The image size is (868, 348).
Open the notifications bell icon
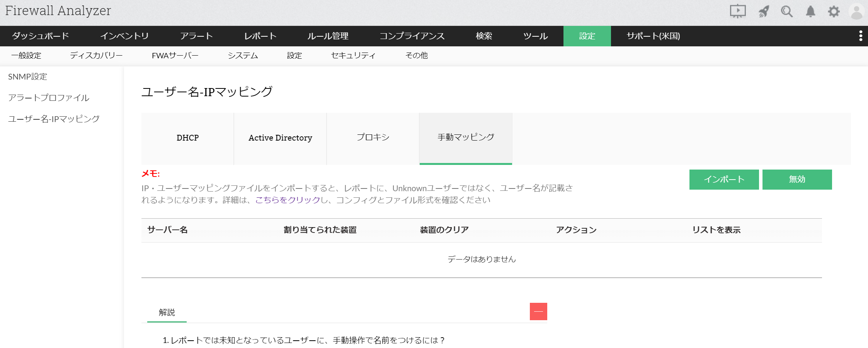tap(810, 11)
